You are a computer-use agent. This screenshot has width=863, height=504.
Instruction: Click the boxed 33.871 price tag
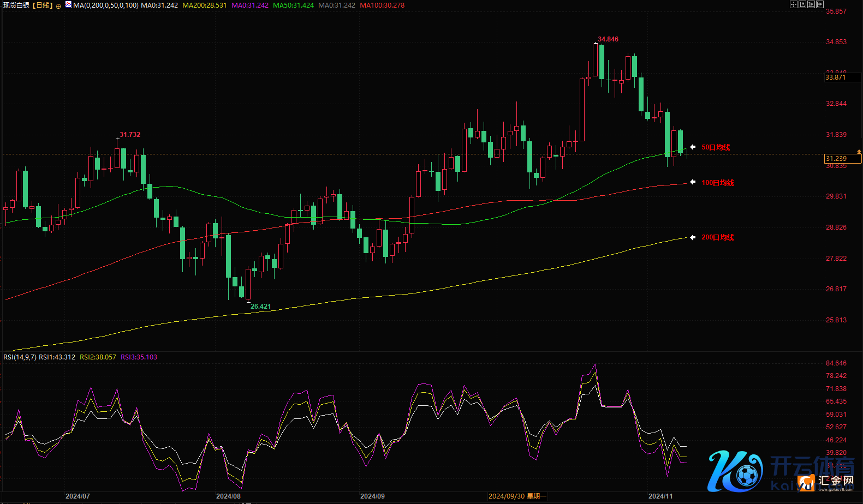click(843, 77)
